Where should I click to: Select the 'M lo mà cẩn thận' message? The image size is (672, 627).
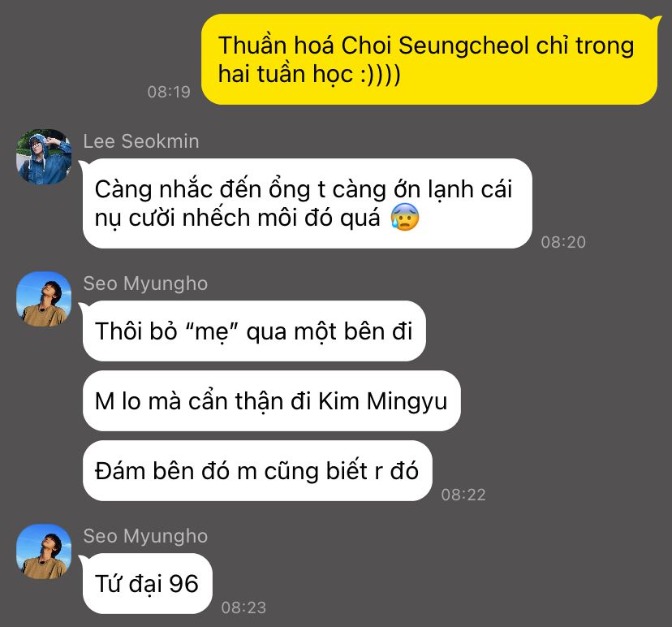coord(271,401)
